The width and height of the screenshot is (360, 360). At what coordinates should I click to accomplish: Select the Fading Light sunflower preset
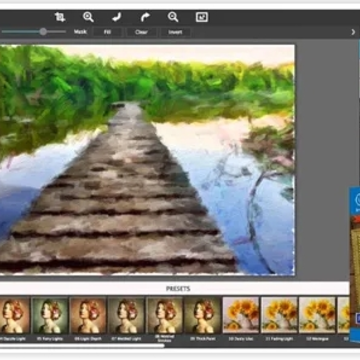click(x=279, y=315)
